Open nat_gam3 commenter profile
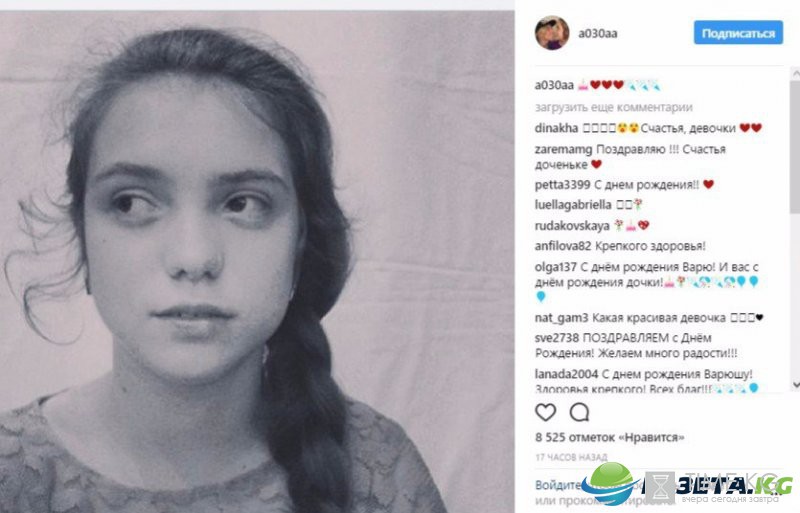800x513 pixels. click(x=561, y=318)
